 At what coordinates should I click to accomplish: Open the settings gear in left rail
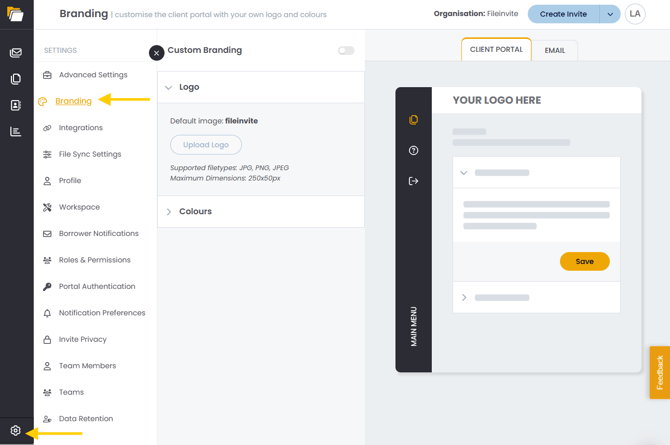click(16, 431)
